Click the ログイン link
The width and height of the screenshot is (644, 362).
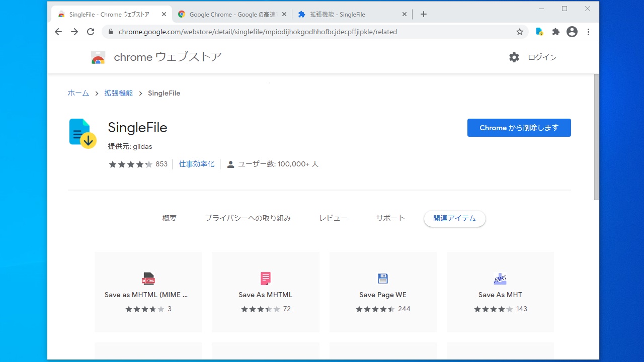coord(542,57)
